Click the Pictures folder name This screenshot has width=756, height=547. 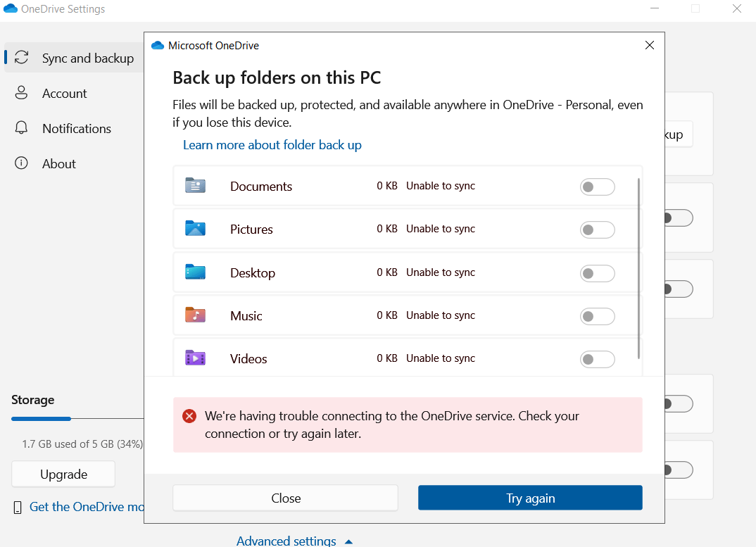[x=251, y=229]
